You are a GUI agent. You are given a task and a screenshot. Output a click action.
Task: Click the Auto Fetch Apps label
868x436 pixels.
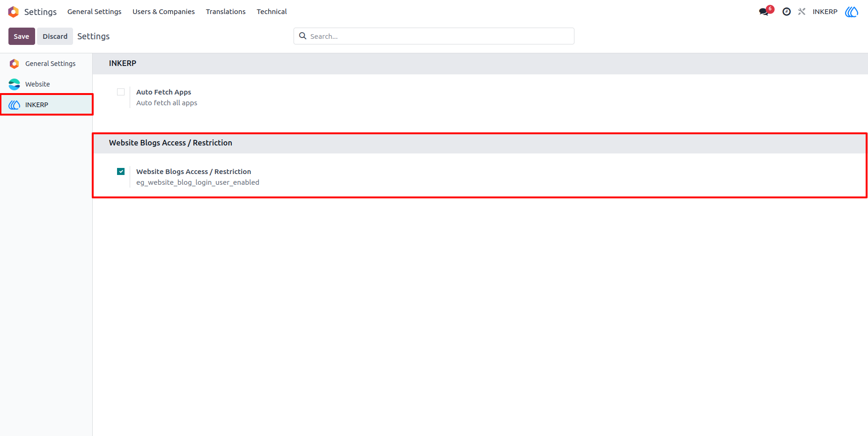(163, 92)
